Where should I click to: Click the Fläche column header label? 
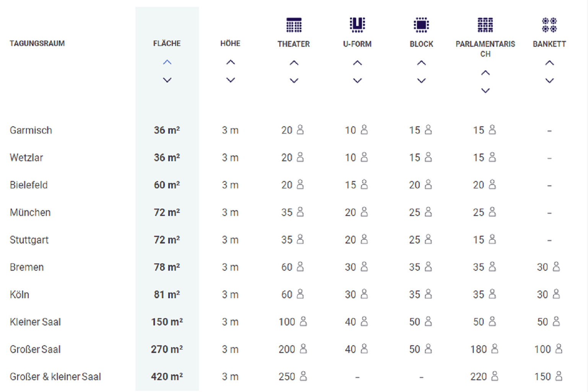point(167,43)
